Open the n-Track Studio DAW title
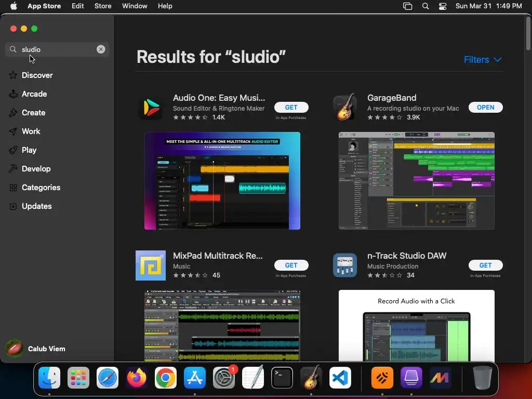The width and height of the screenshot is (532, 399). pos(407,256)
